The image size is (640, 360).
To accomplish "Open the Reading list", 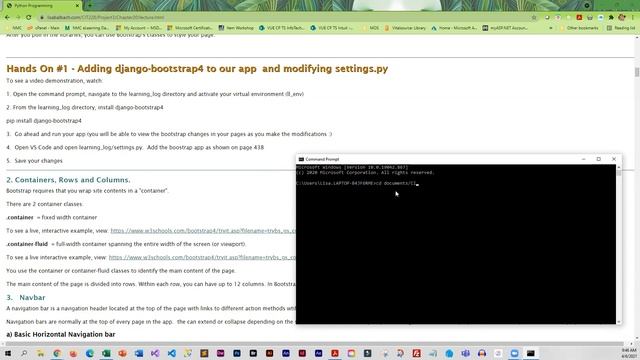I will pyautogui.click(x=621, y=28).
